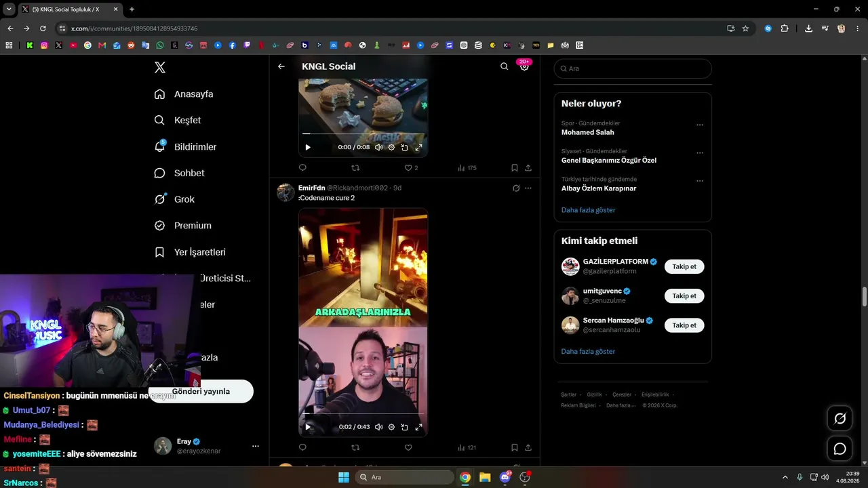Follow umitguvenc with Takip et
Image resolution: width=868 pixels, height=488 pixels.
(x=684, y=296)
